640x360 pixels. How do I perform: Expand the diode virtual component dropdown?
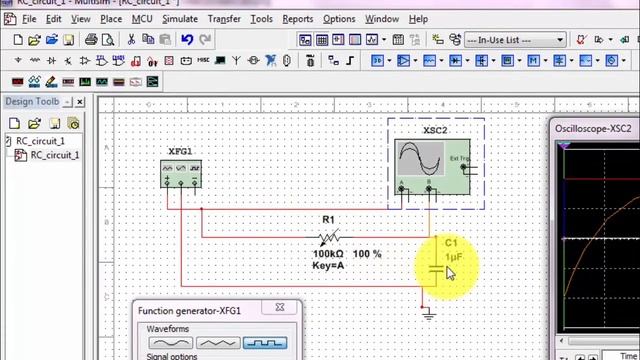pos(468,61)
